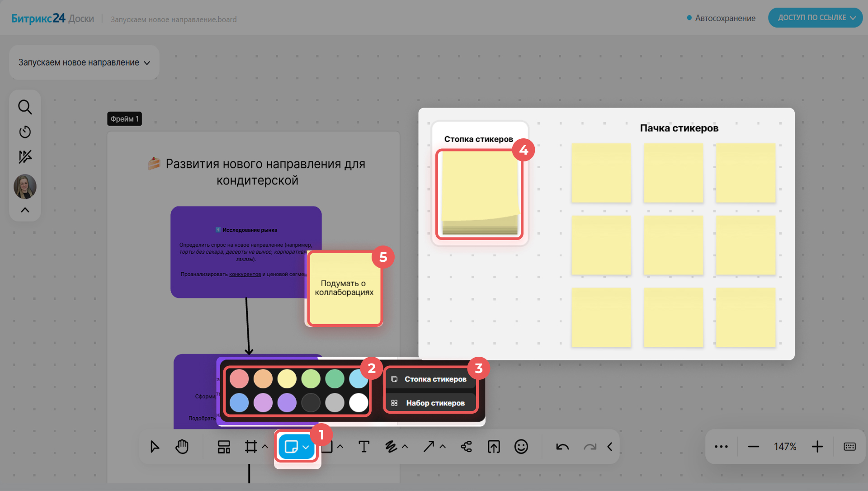The height and width of the screenshot is (491, 868).
Task: Choose Стопка стикеров menu option
Action: coord(430,379)
